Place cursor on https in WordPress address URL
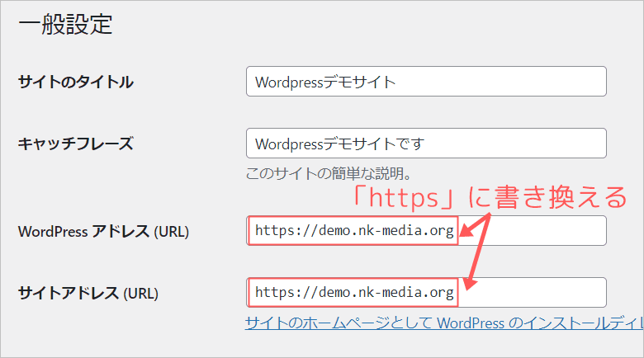This screenshot has height=358, width=644. tap(272, 231)
